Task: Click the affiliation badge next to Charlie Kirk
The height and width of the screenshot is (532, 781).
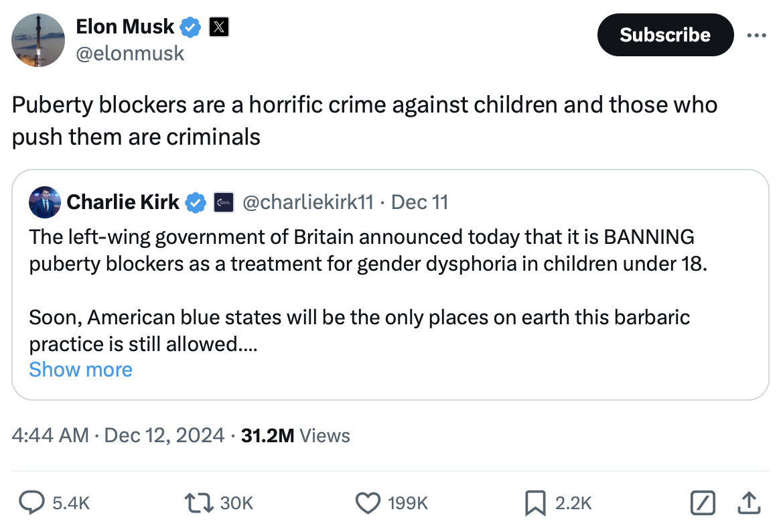Action: click(223, 202)
